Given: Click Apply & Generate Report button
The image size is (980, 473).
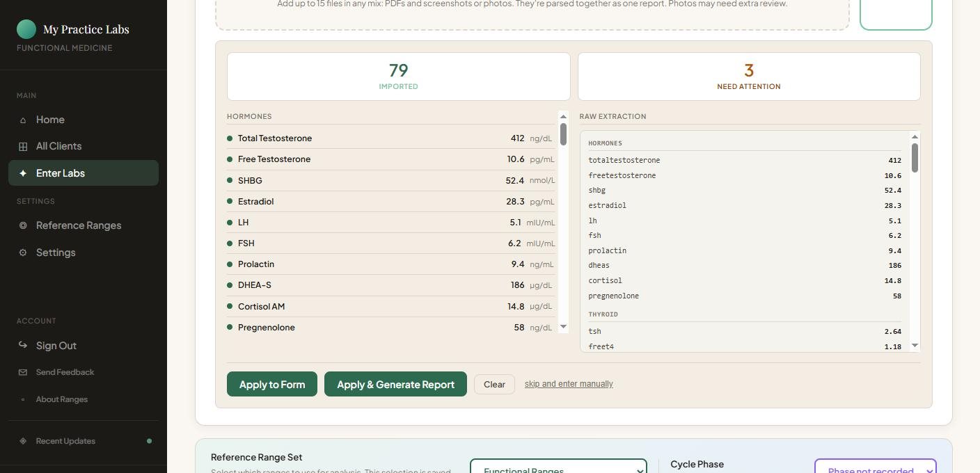Looking at the screenshot, I should click(x=395, y=384).
